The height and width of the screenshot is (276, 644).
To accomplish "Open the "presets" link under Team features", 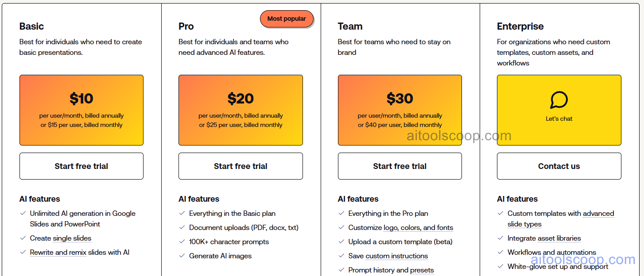I will pyautogui.click(x=423, y=270).
